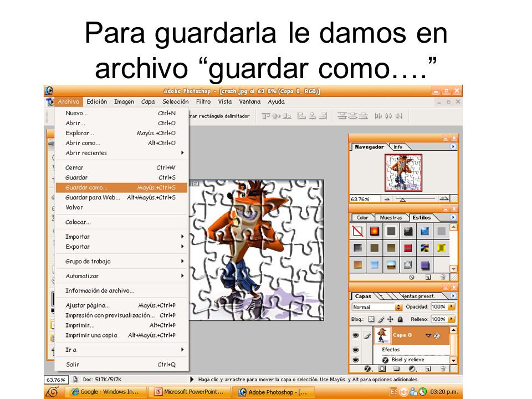Toggle lock transparent pixels in Bloq.
This screenshot has height=399, width=532.
point(371,319)
